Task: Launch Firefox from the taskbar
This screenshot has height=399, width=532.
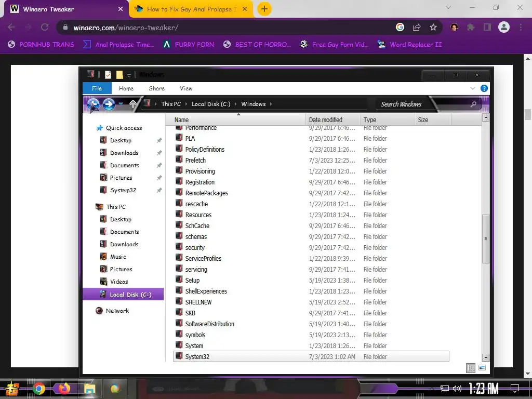Action: coord(64,389)
